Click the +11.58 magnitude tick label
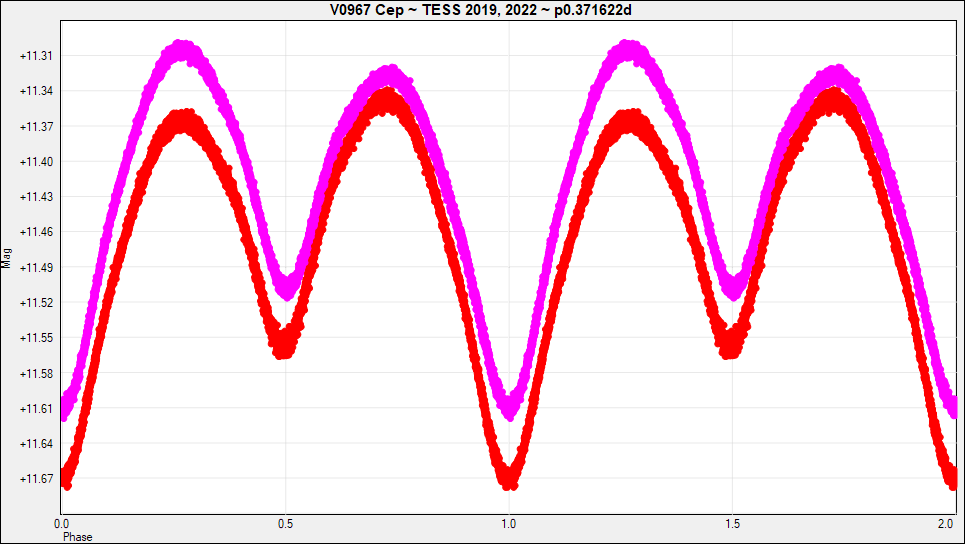 tap(36, 373)
